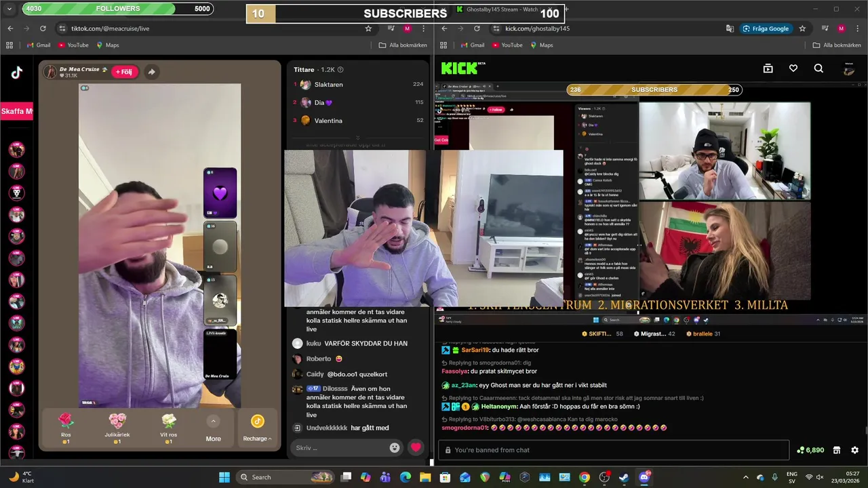868x488 pixels.
Task: Click the Skaffa M button
Action: 16,111
